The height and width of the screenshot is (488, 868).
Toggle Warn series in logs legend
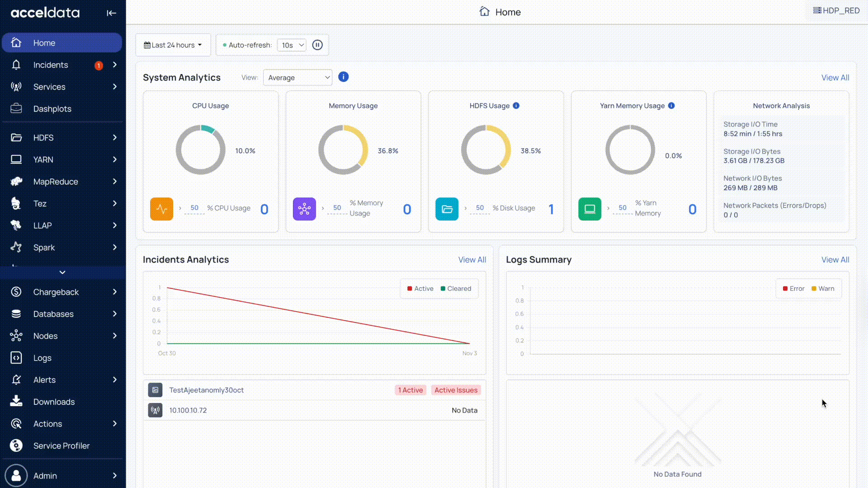[x=823, y=289]
